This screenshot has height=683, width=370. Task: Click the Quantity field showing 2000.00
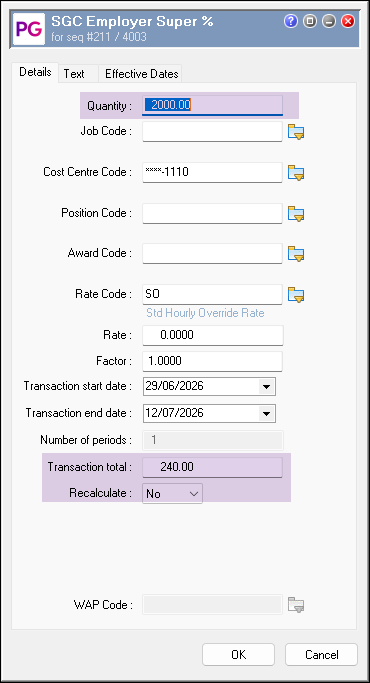(213, 105)
